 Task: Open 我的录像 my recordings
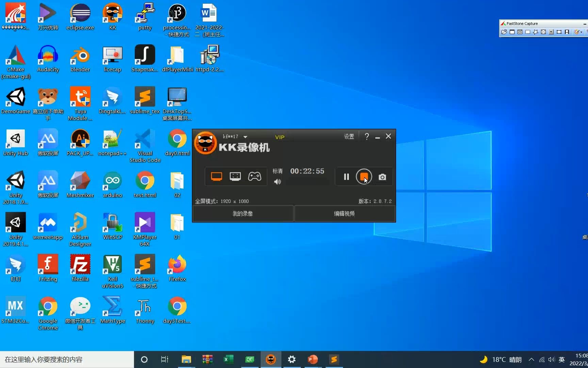[243, 214]
